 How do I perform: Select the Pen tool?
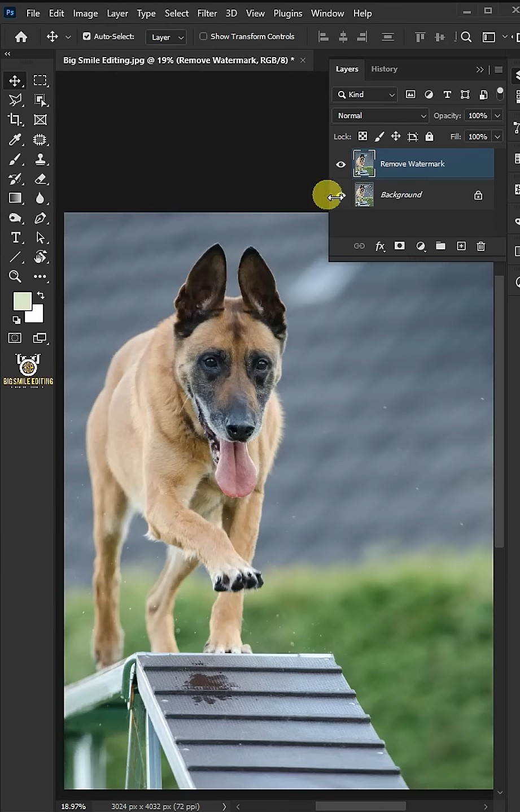pyautogui.click(x=40, y=218)
